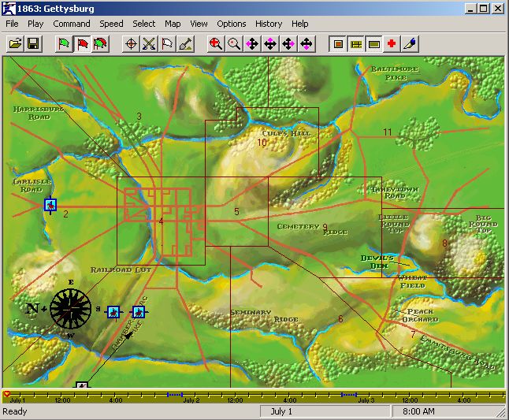Open the File menu
This screenshot has height=420, width=509.
pos(12,24)
